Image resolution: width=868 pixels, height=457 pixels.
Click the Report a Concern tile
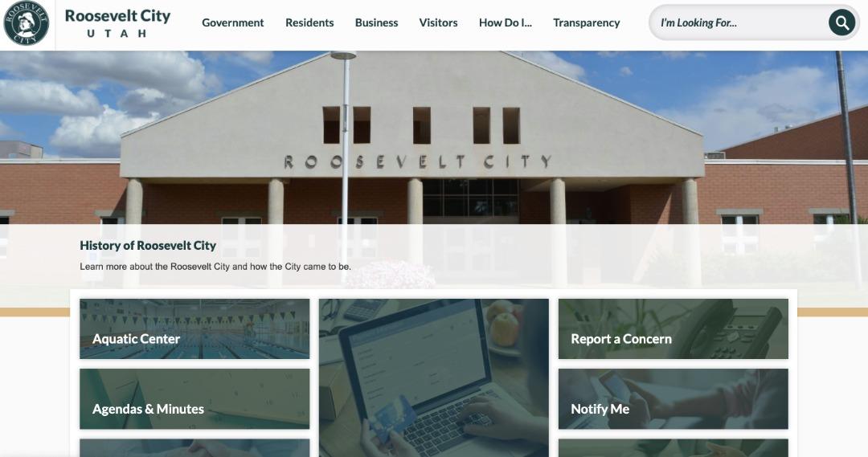(x=674, y=328)
